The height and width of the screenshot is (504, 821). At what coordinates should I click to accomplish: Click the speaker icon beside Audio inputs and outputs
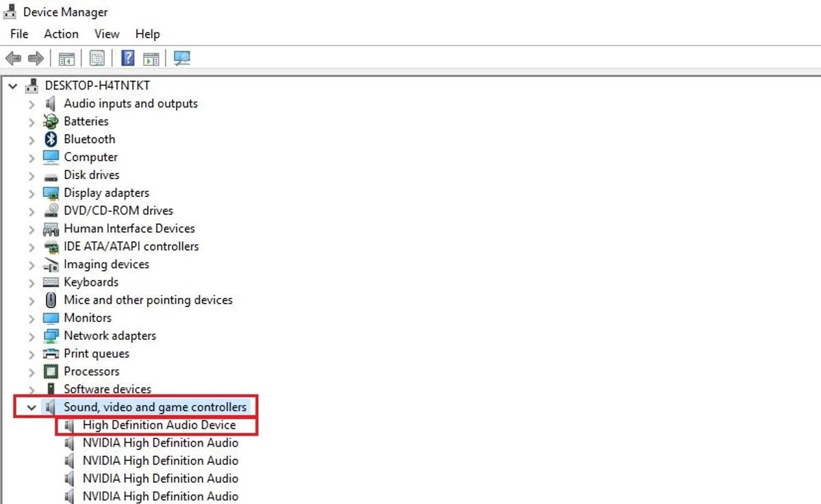click(x=51, y=104)
